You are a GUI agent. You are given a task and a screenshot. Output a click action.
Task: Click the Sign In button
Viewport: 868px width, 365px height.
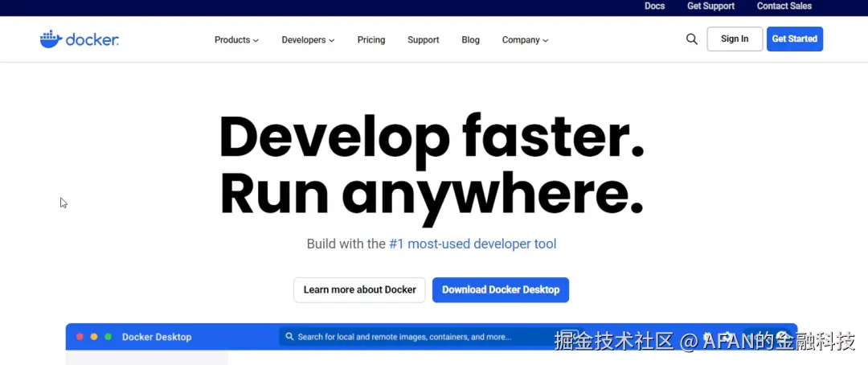(x=735, y=39)
